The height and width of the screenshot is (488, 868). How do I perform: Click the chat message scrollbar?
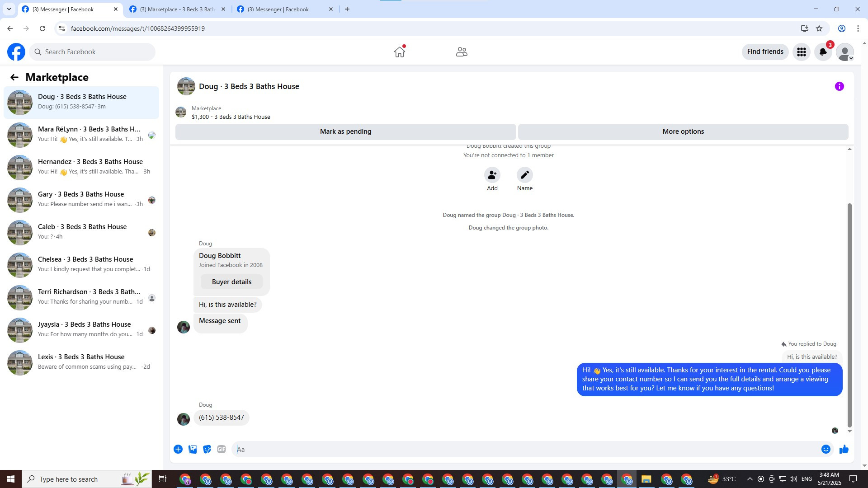pyautogui.click(x=849, y=315)
